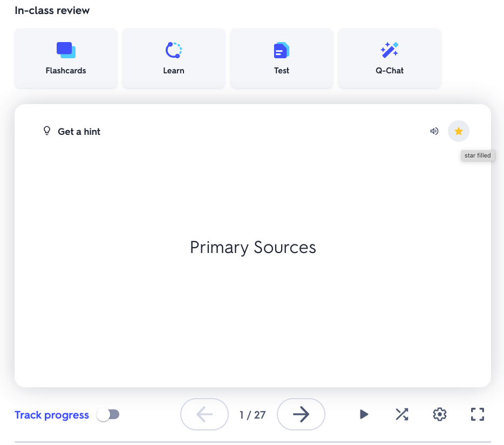Open the Learn study mode
This screenshot has width=504, height=445.
coord(173,58)
